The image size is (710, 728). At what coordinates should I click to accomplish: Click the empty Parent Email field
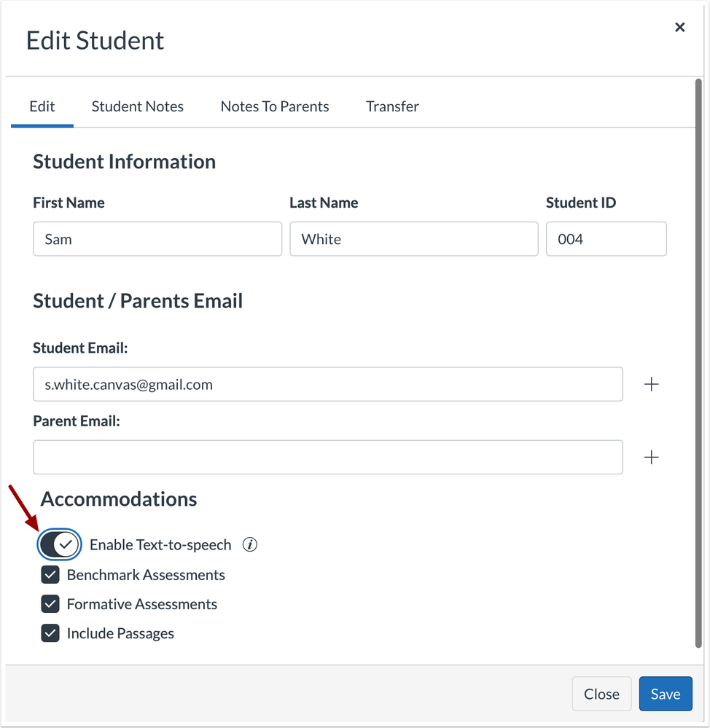328,457
